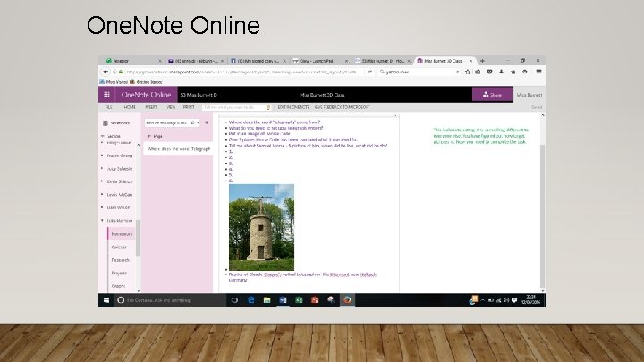Screen dimensions: 644x362
Task: Add a new page with the plus Page button
Action: (x=156, y=136)
